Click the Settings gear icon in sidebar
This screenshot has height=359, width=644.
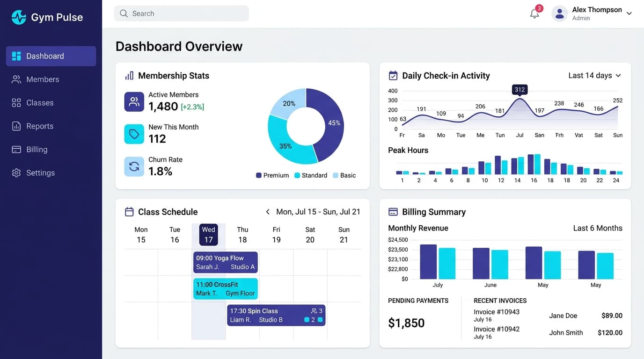pyautogui.click(x=16, y=173)
